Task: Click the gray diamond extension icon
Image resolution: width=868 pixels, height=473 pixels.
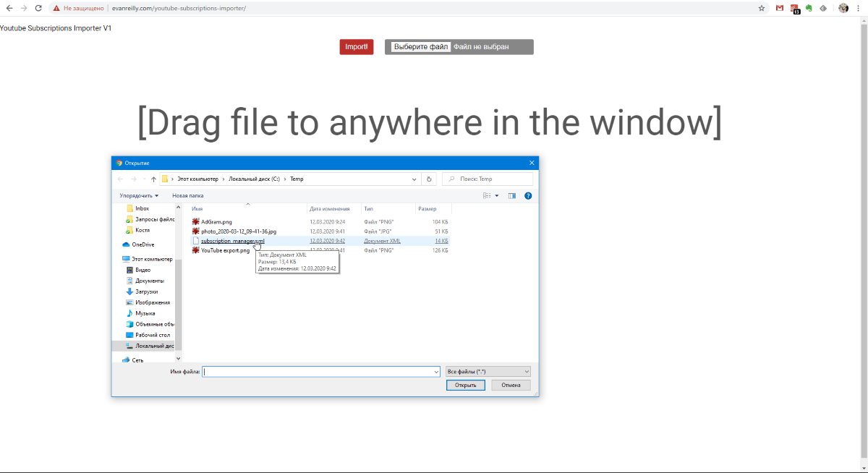Action: pyautogui.click(x=822, y=8)
